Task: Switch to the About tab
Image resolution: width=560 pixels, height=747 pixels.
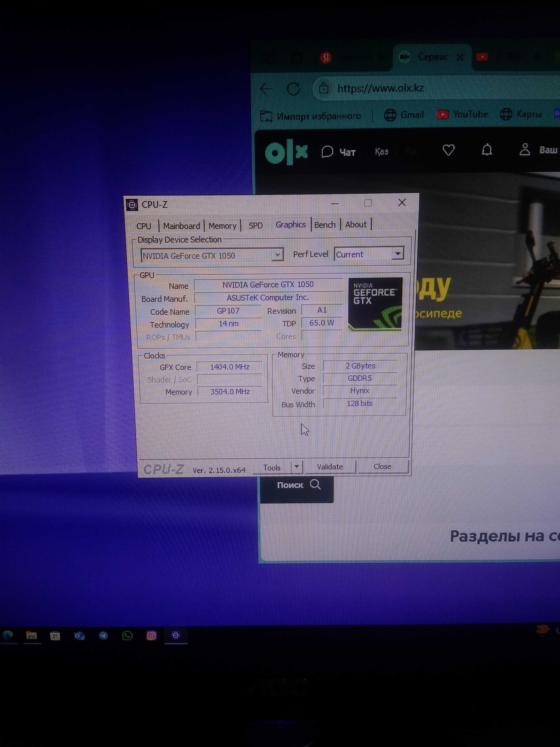Action: click(x=356, y=225)
